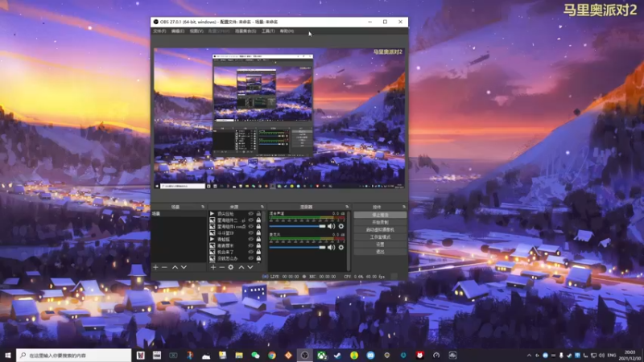Open WeChat from the taskbar
The height and width of the screenshot is (362, 644).
(x=255, y=356)
